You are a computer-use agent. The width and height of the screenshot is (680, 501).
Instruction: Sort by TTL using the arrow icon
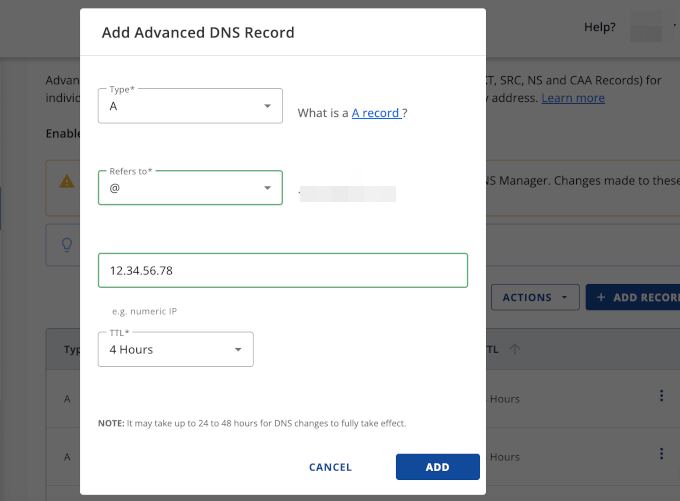[x=515, y=350]
